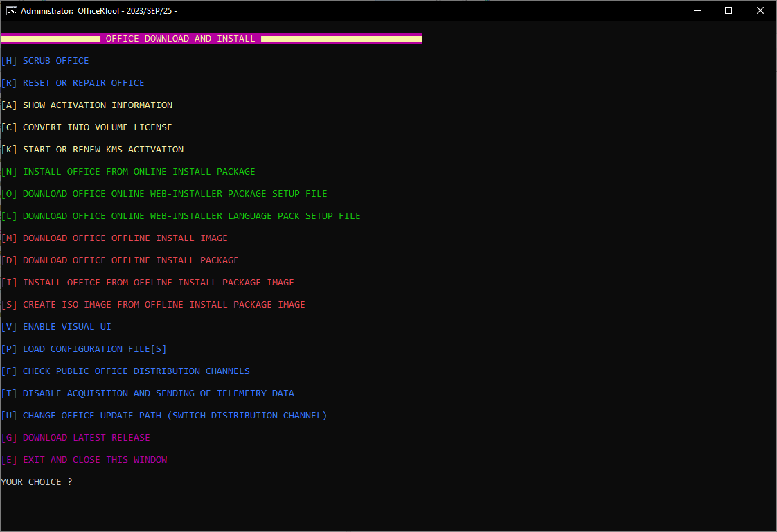
Task: Click '[C] CONVERT INTO VOLUME LICENSE' entry
Action: click(87, 127)
